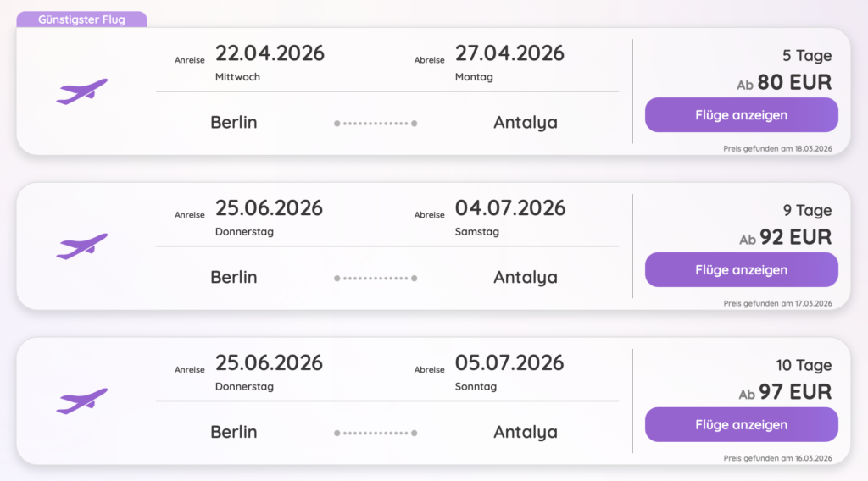Click the departure date 05.07.2026
The width and height of the screenshot is (868, 481).
click(509, 363)
